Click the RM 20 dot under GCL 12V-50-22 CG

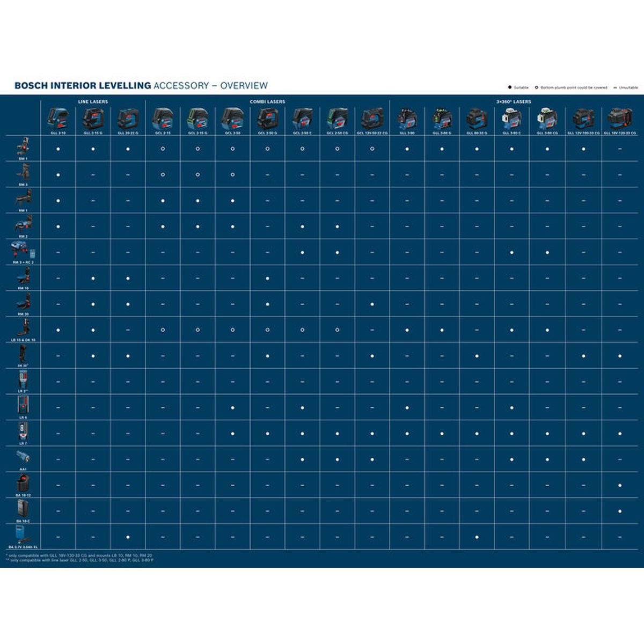372,304
